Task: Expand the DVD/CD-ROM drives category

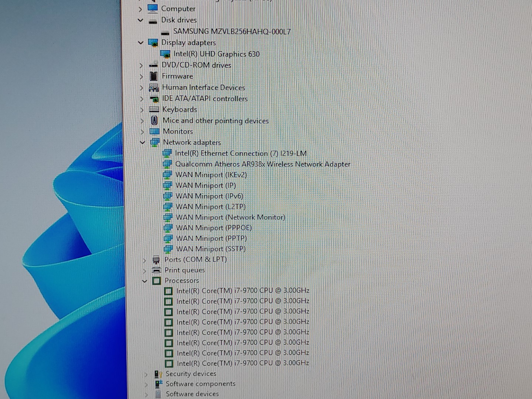Action: [x=141, y=65]
